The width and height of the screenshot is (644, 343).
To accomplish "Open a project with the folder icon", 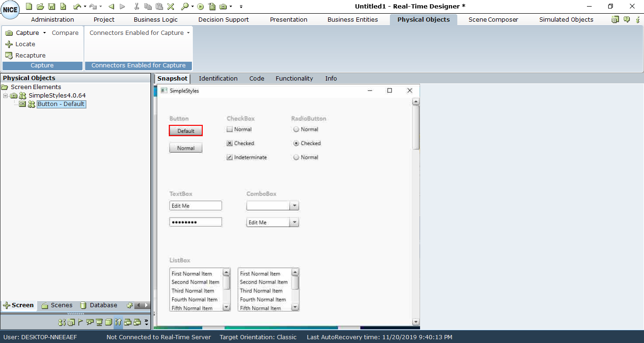I will [40, 6].
